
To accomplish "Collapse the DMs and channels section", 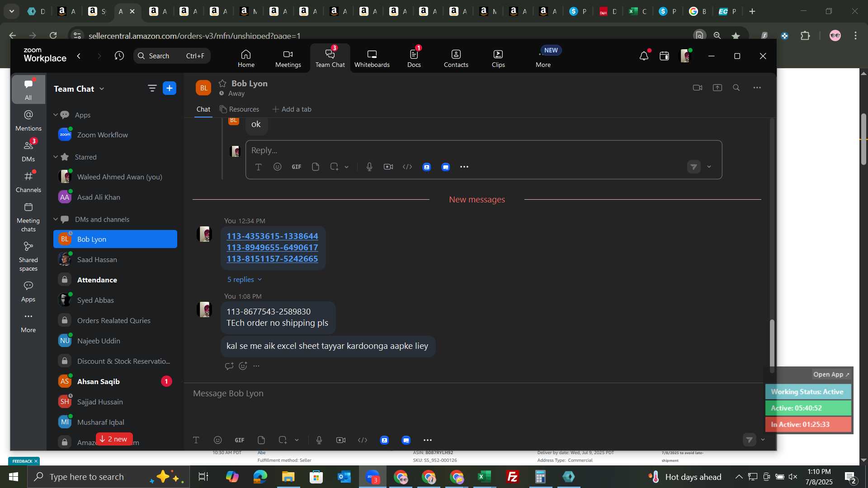I will (x=56, y=219).
